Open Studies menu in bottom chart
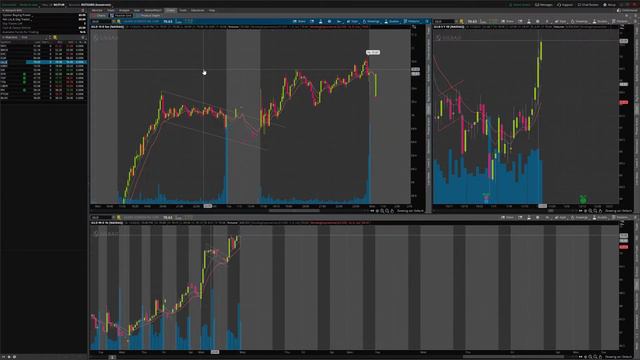This screenshot has width=640, height=360. tap(600, 218)
